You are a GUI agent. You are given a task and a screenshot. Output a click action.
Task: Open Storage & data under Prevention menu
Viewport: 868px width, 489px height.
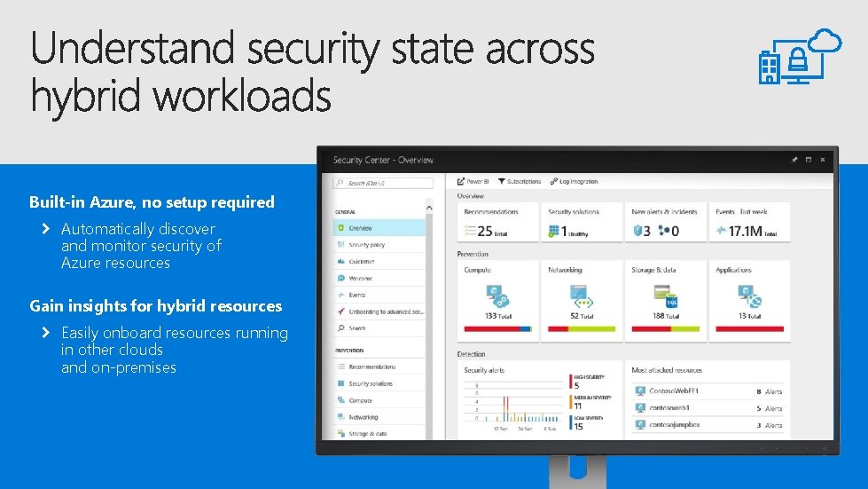[x=379, y=433]
